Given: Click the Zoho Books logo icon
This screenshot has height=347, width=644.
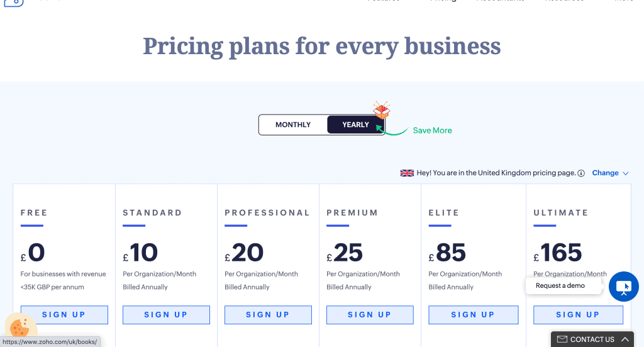Looking at the screenshot, I should 14,2.
